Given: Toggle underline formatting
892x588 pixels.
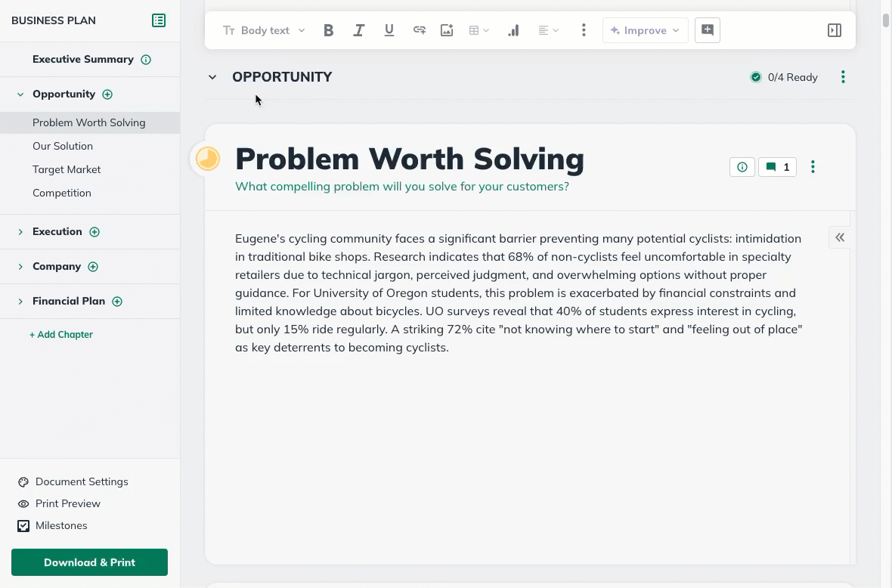Looking at the screenshot, I should pos(389,30).
